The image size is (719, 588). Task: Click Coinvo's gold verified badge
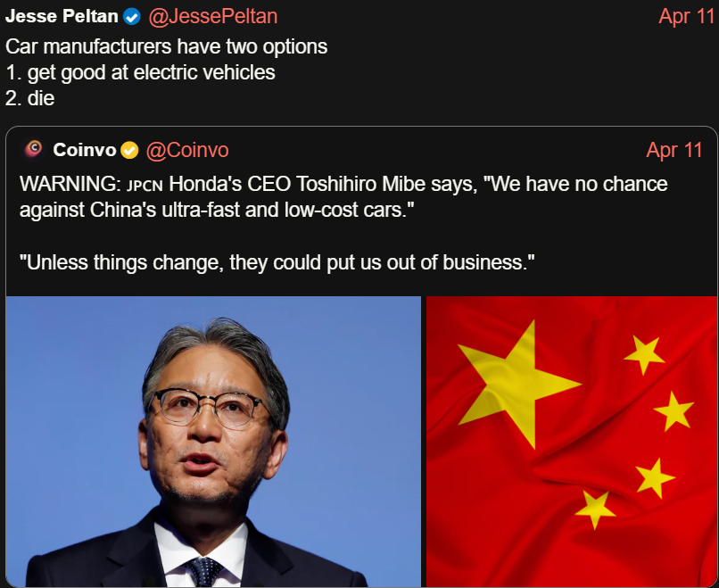click(129, 151)
